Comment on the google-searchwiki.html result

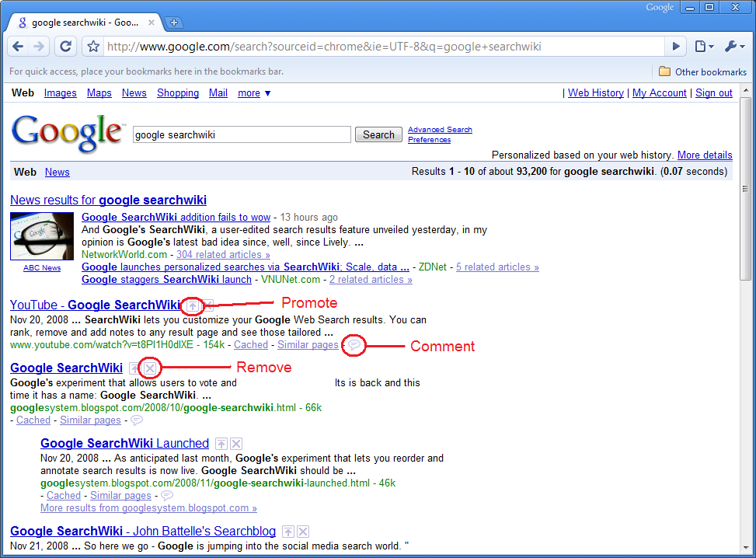coord(137,420)
